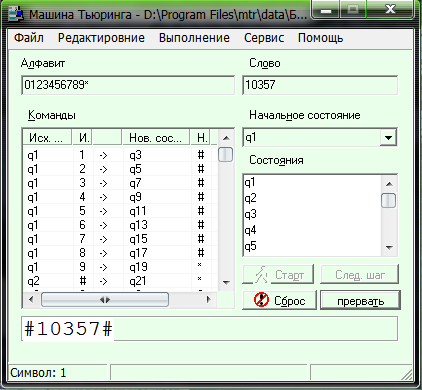Click the application icon in title bar
The width and height of the screenshot is (422, 390).
(15, 14)
